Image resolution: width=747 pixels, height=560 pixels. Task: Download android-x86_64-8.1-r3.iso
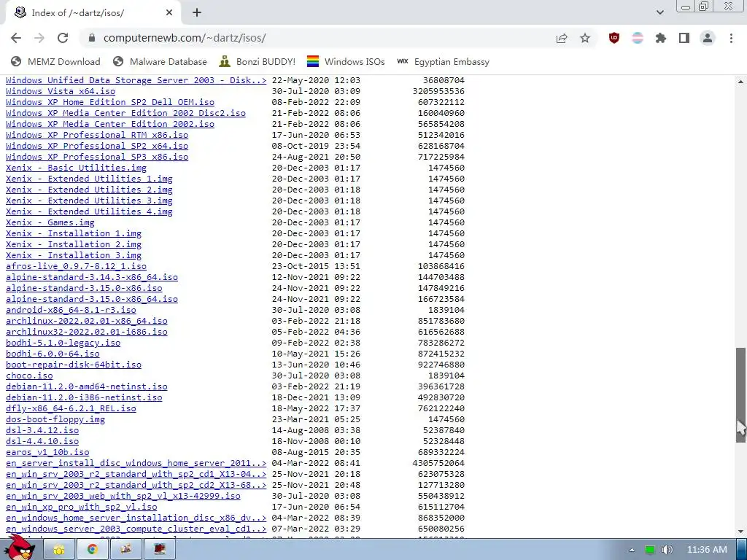(x=71, y=310)
